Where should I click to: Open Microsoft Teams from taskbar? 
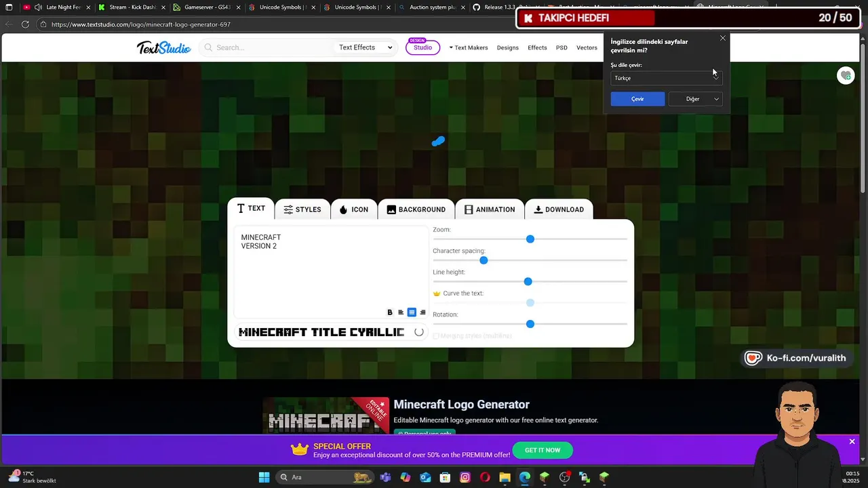(385, 477)
